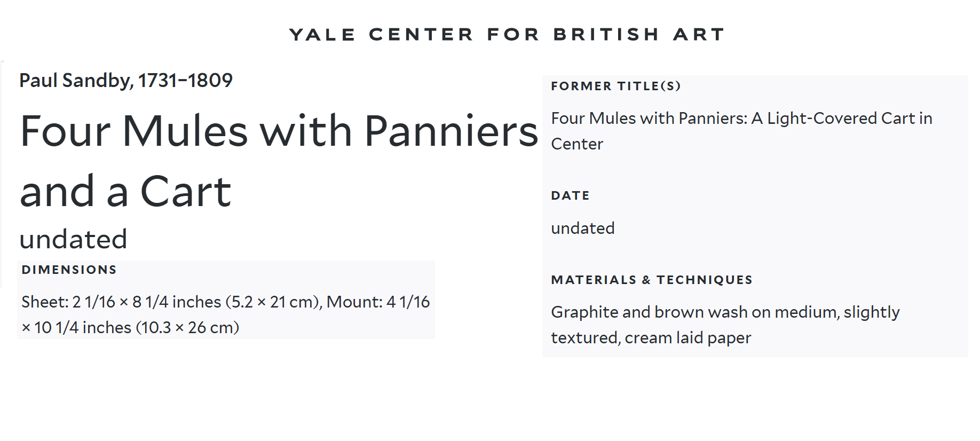Click the words cream laid paper
Screen dimensions: 980x441
(687, 338)
